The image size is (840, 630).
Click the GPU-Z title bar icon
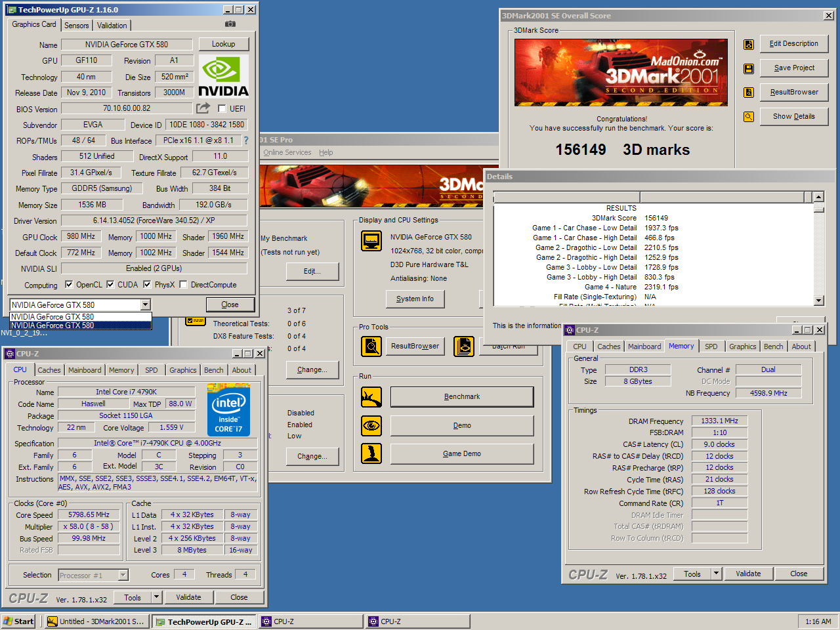coord(12,10)
